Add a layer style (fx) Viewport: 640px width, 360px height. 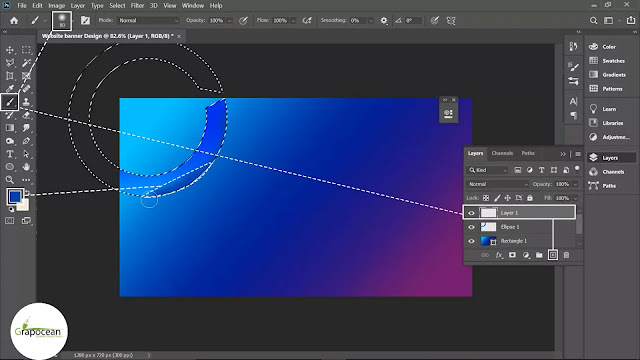tap(499, 255)
